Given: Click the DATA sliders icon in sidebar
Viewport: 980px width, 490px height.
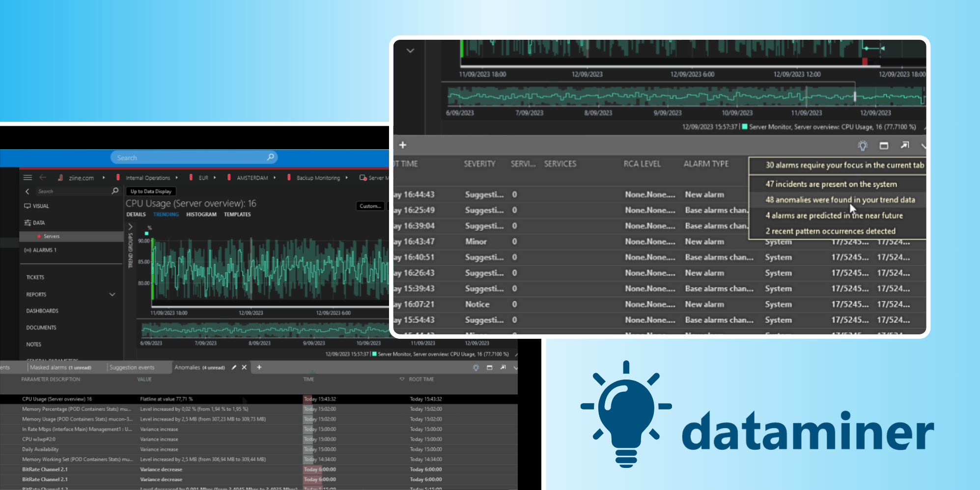Looking at the screenshot, I should [28, 223].
